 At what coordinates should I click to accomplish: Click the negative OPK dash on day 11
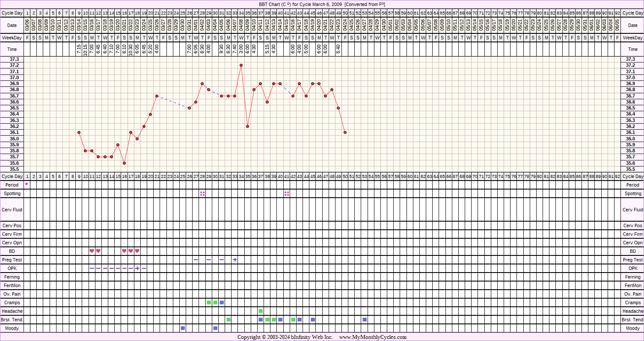pos(92,268)
